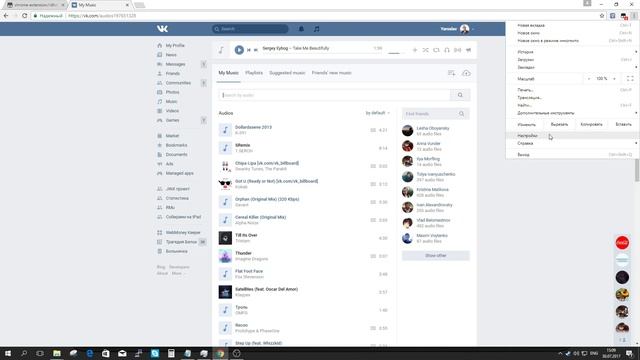The width and height of the screenshot is (640, 360).
Task: Open the 'by default' sort dropdown
Action: point(378,113)
